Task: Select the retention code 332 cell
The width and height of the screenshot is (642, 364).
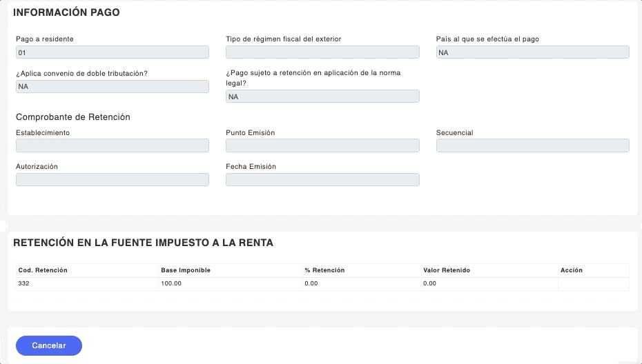Action: click(24, 283)
